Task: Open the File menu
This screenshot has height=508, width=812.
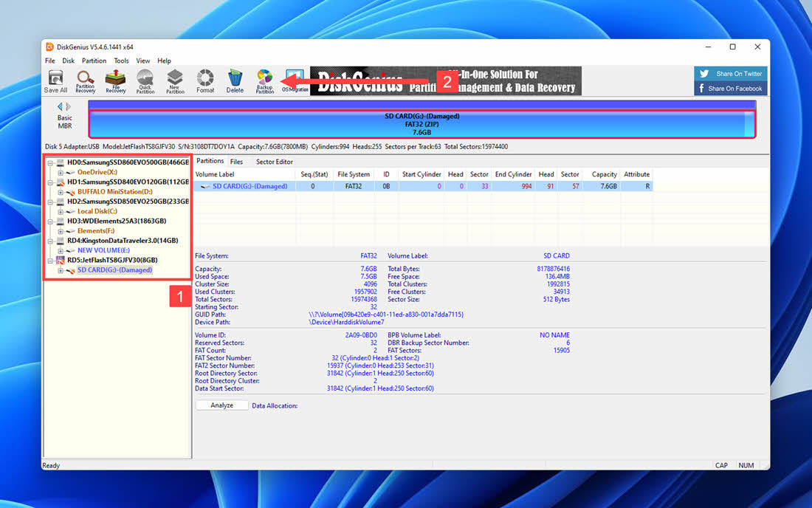Action: (x=50, y=61)
